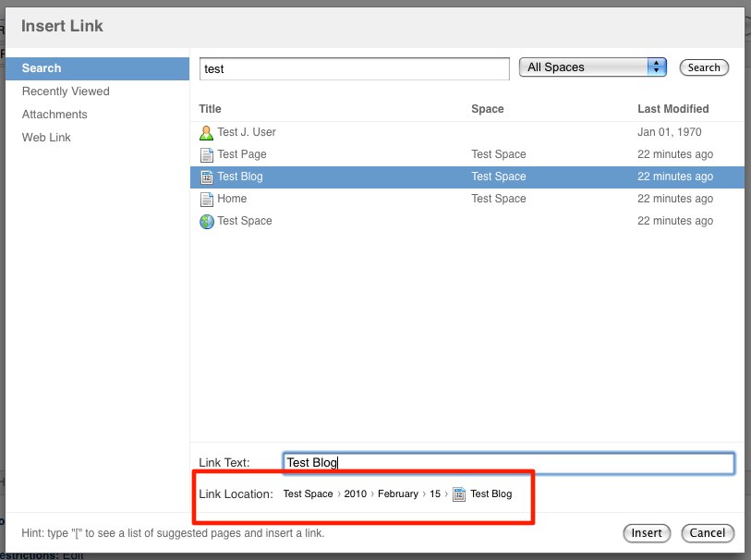The height and width of the screenshot is (560, 751).
Task: Click the blog calendar icon in Test Blog row
Action: (206, 177)
